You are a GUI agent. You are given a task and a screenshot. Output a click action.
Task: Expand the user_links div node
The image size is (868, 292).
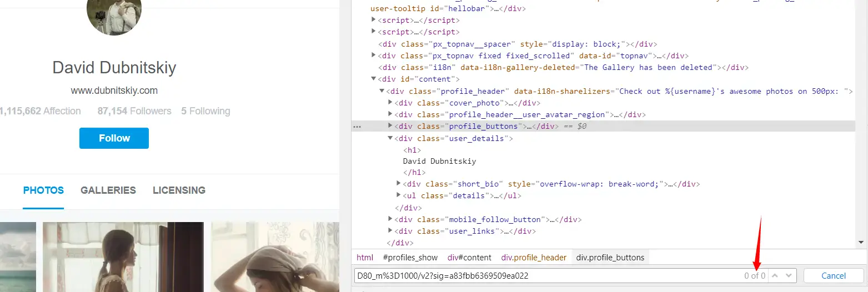(x=390, y=231)
